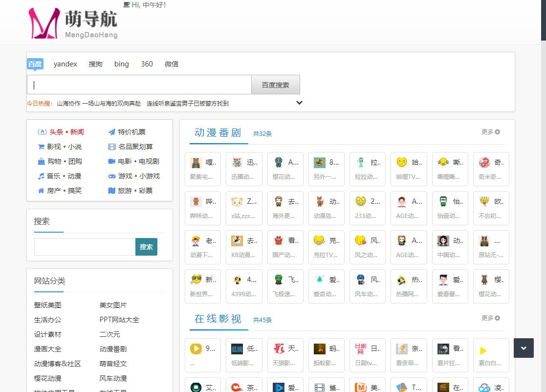Click the 共32条 count text
This screenshot has height=392, width=546.
262,134
